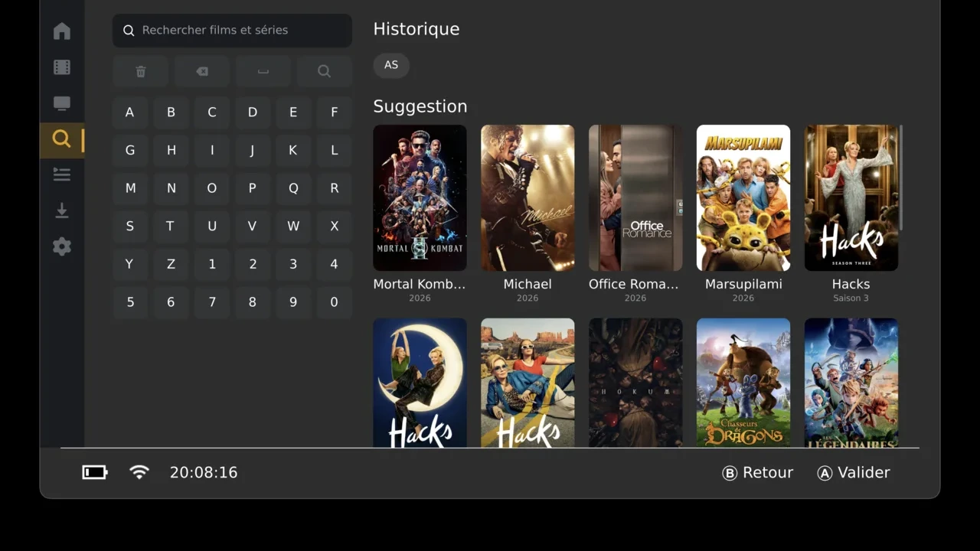Tap letter P key

coord(253,188)
